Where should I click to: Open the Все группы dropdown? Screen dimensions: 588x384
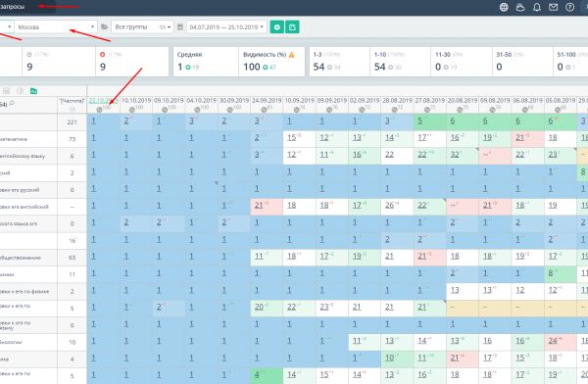point(142,27)
